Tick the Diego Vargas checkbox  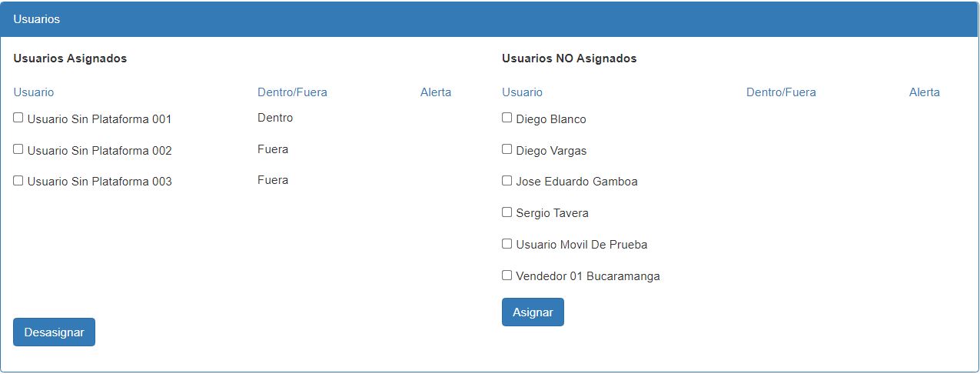coord(507,149)
